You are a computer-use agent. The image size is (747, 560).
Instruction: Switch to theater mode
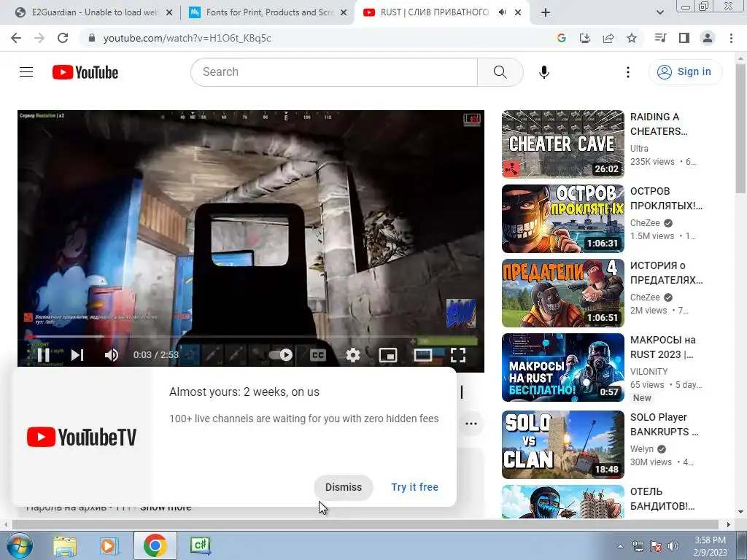tap(422, 355)
